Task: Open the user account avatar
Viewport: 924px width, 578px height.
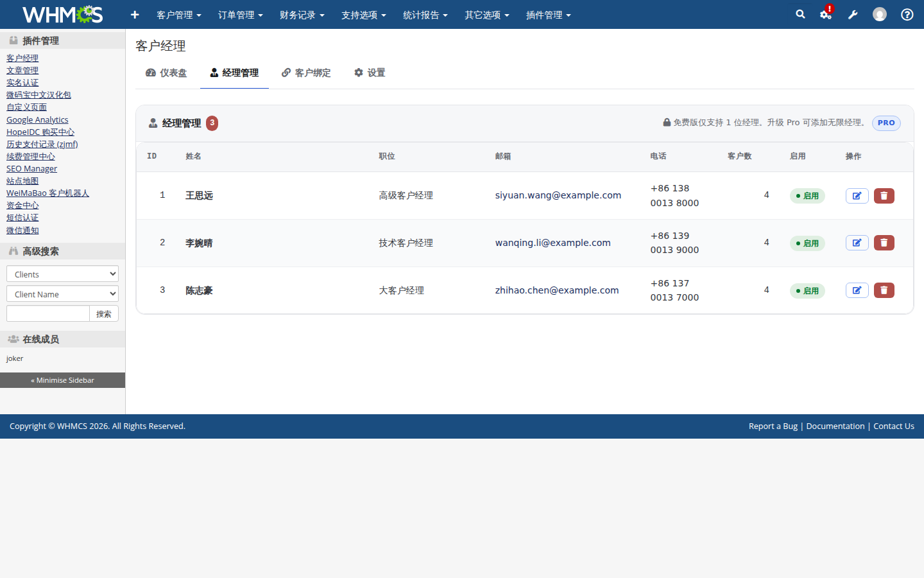Action: [x=880, y=14]
